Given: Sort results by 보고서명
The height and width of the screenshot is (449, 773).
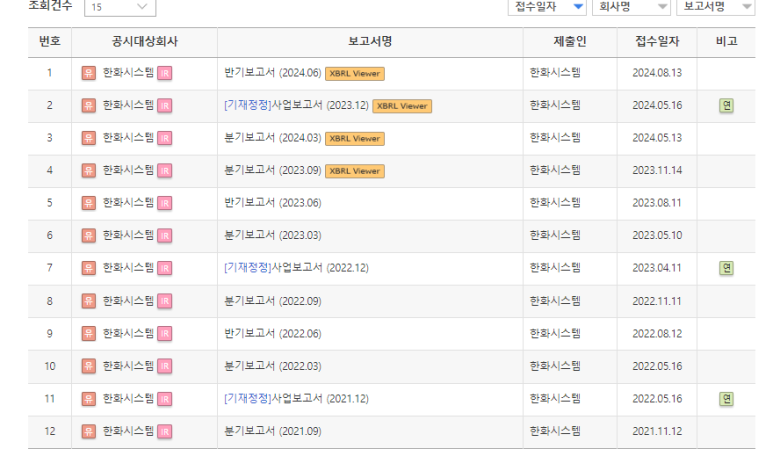Looking at the screenshot, I should click(x=715, y=7).
